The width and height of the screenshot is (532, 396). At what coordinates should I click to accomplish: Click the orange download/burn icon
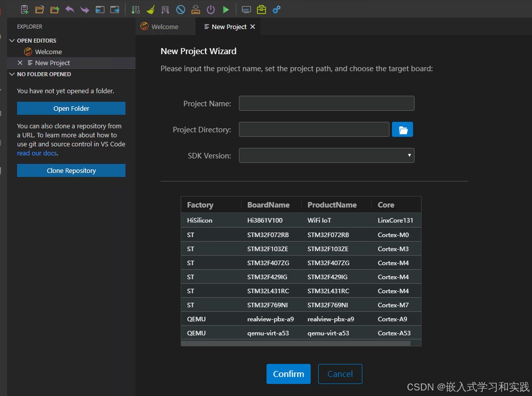click(x=196, y=10)
